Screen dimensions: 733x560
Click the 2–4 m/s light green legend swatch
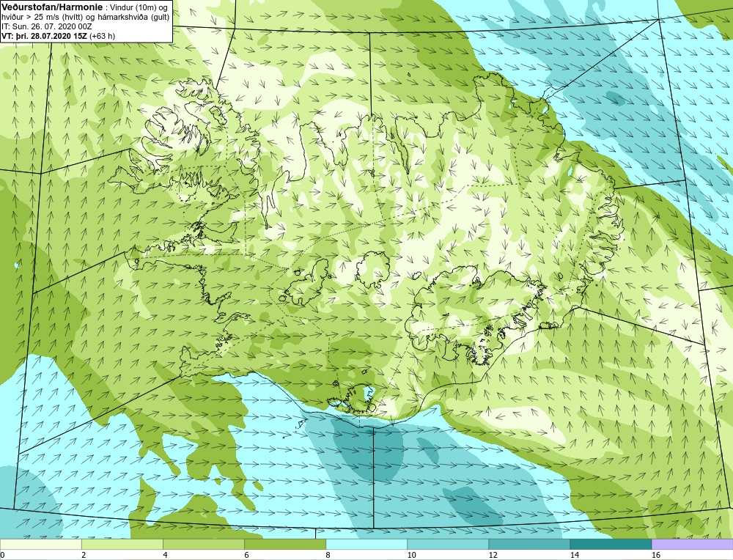coord(122,544)
